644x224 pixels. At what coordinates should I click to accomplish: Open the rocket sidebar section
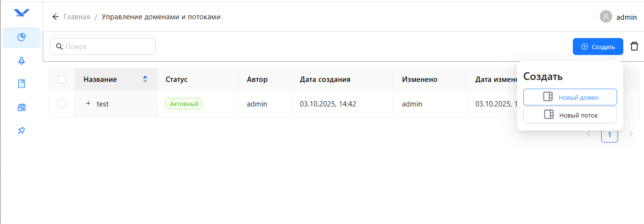22,61
